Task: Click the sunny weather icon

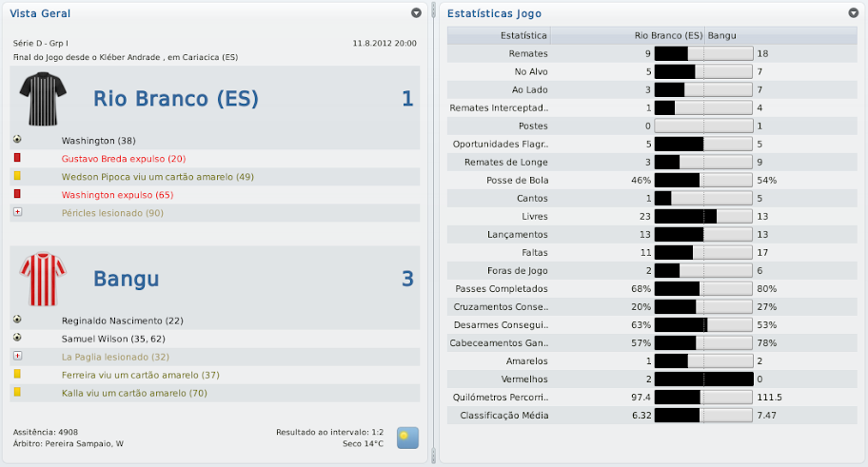Action: pos(407,438)
